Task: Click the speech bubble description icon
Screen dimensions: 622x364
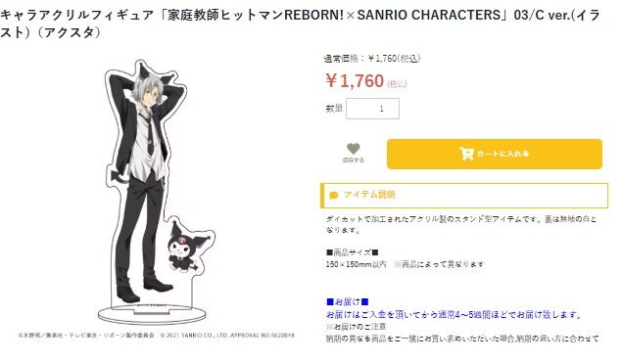Action: point(334,196)
